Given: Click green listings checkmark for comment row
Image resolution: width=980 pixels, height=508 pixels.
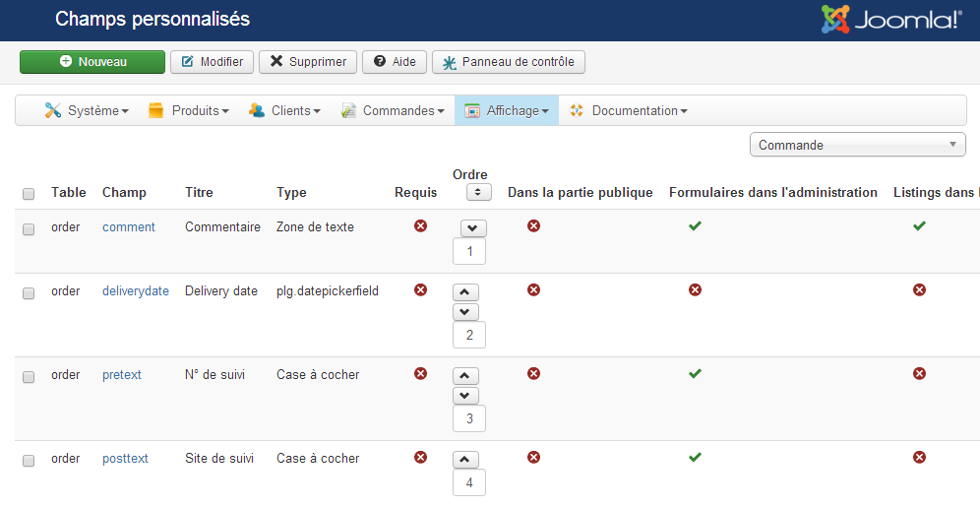Looking at the screenshot, I should pos(919,226).
